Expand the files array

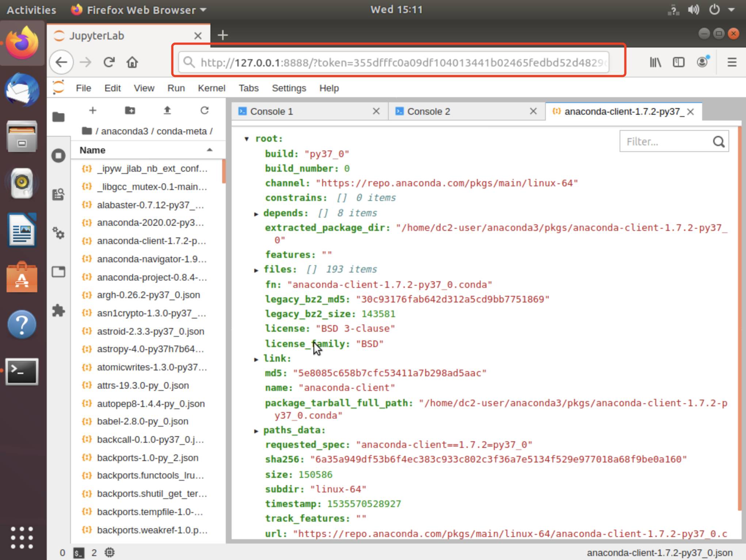[256, 270]
